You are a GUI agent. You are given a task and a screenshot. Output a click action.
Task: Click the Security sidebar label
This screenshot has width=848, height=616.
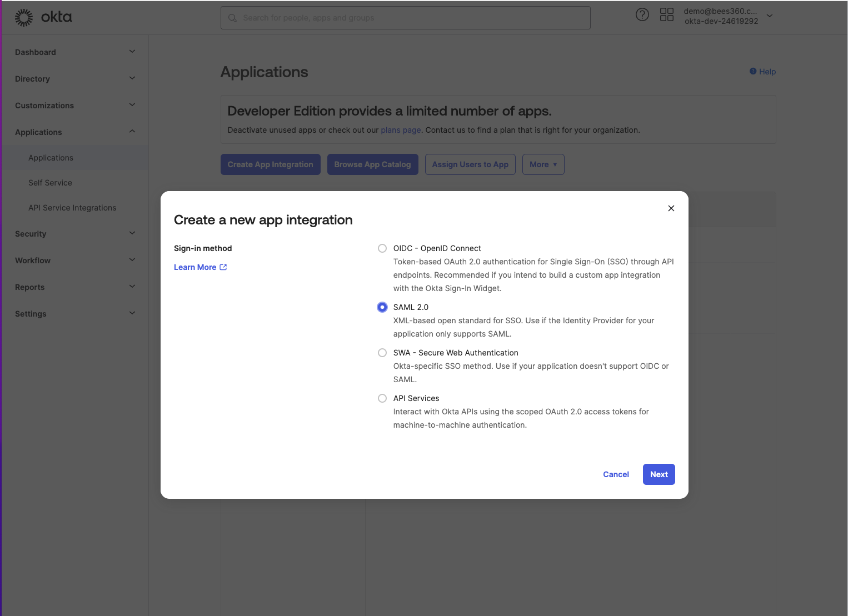click(x=31, y=234)
